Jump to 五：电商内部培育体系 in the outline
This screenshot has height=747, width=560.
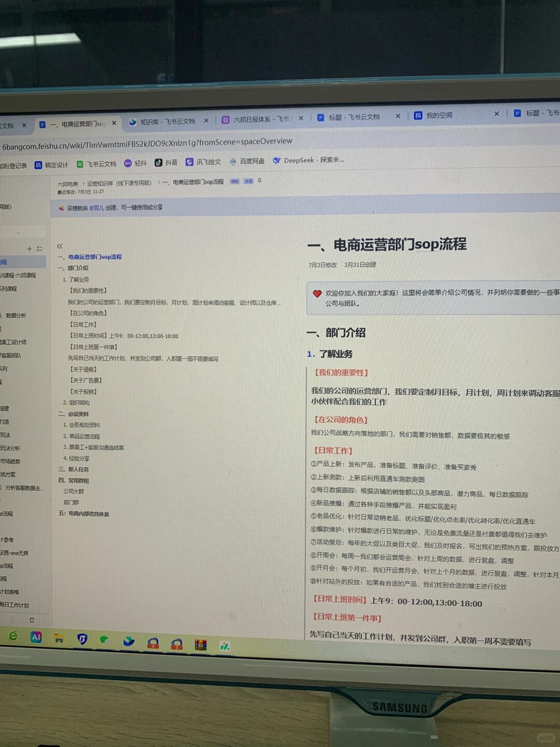click(83, 514)
